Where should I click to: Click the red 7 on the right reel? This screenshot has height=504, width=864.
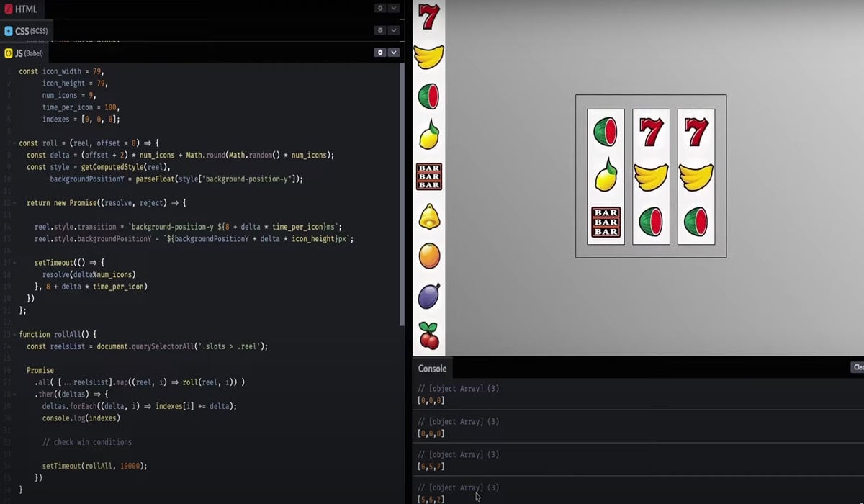coord(696,132)
